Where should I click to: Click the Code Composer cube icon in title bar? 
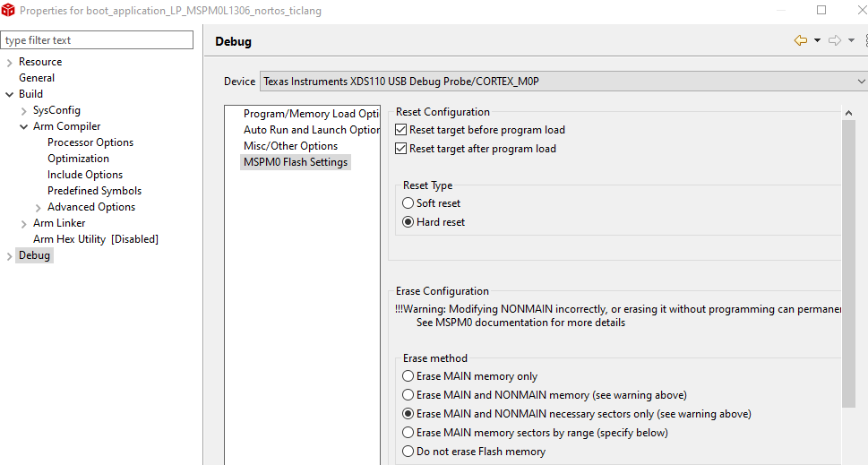pos(9,11)
